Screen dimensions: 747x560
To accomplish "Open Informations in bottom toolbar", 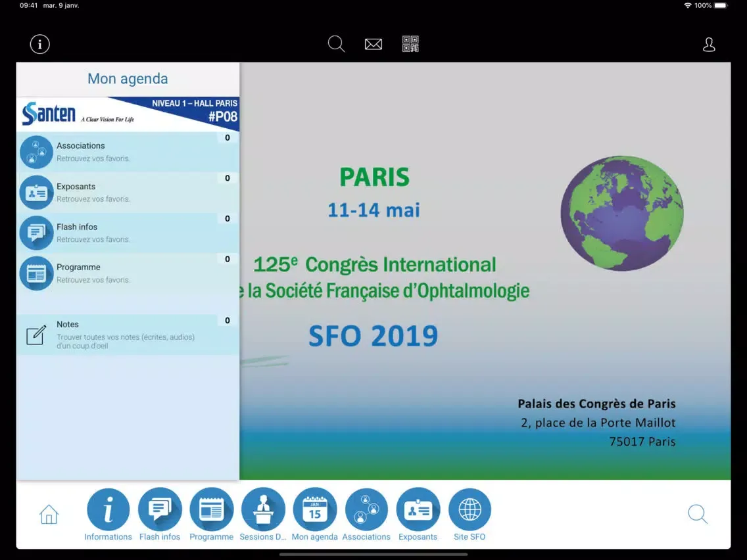I will coord(108,511).
